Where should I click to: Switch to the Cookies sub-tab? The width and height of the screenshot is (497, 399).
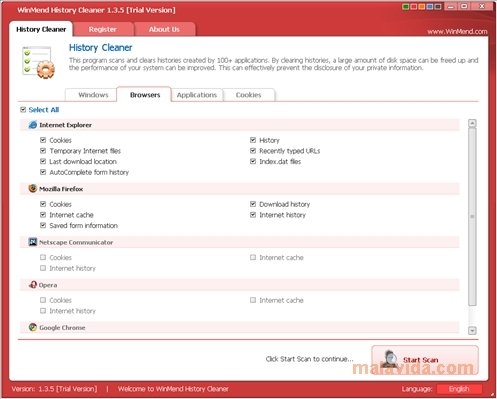(x=248, y=95)
